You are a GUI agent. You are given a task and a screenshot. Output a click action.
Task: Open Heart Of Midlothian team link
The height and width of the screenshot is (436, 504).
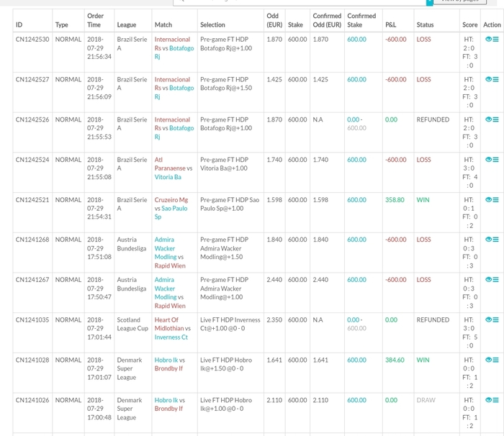pos(170,324)
